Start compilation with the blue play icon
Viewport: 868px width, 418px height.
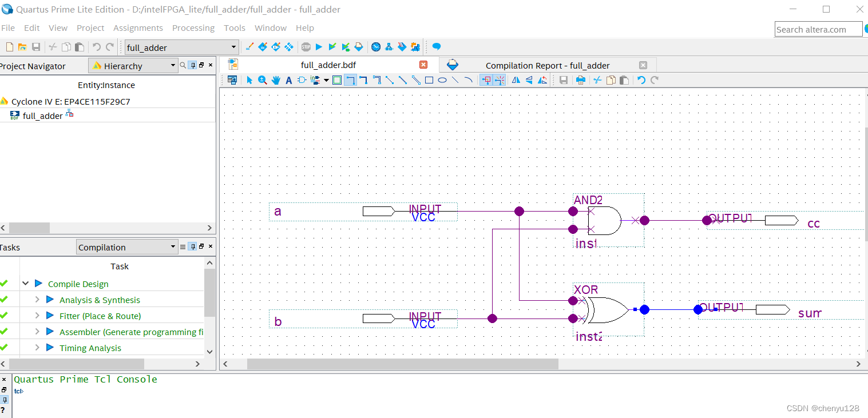pyautogui.click(x=319, y=47)
